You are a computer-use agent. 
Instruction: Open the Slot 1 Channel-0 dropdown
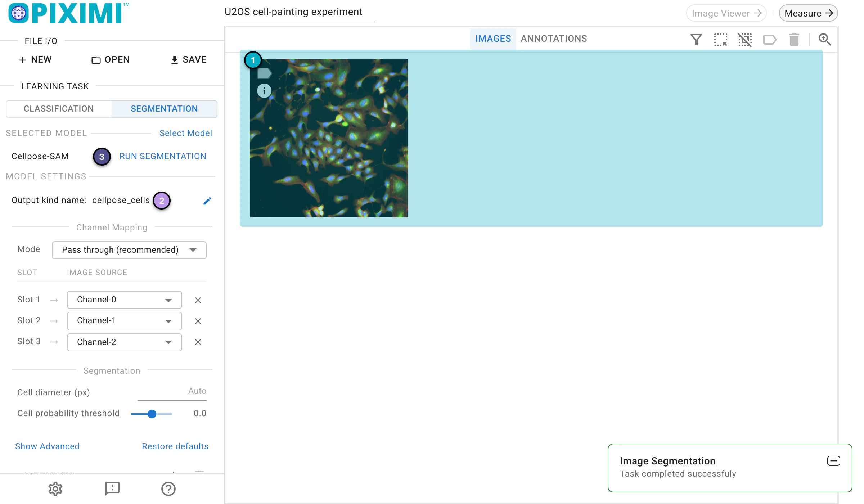(124, 300)
